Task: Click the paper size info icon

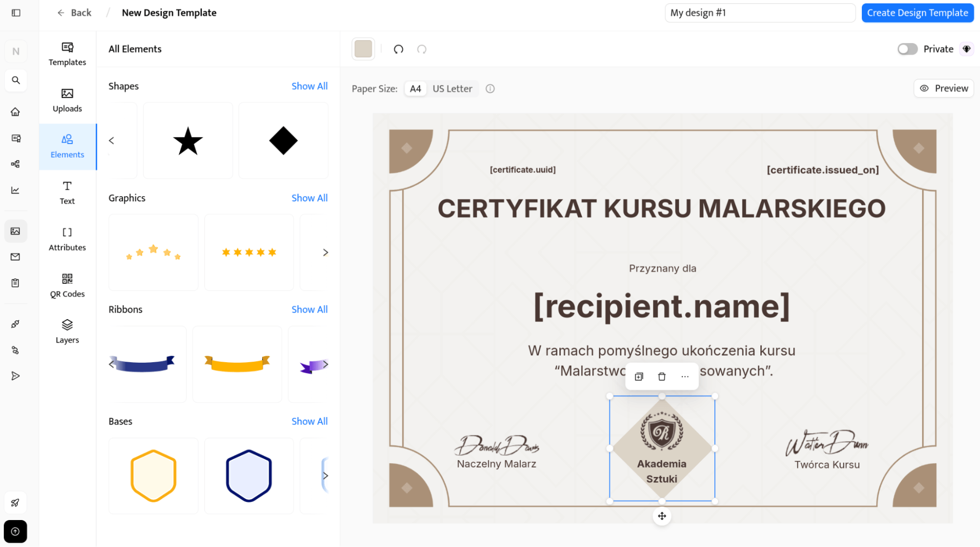Action: pyautogui.click(x=490, y=89)
